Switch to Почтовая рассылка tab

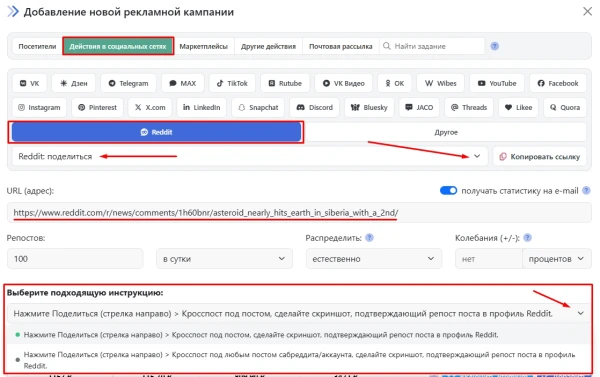tap(341, 46)
